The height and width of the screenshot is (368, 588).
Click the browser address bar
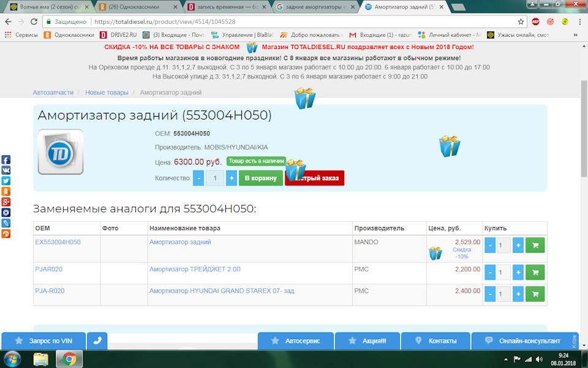tap(284, 22)
